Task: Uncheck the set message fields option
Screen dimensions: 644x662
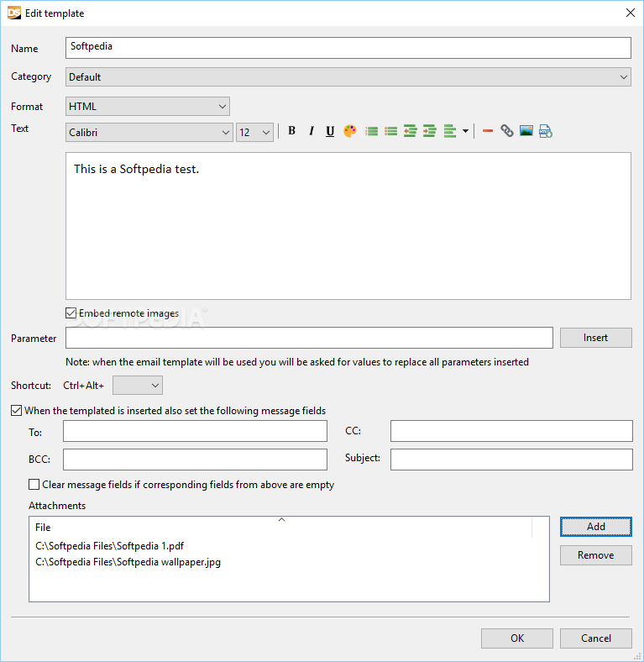Action: (16, 410)
